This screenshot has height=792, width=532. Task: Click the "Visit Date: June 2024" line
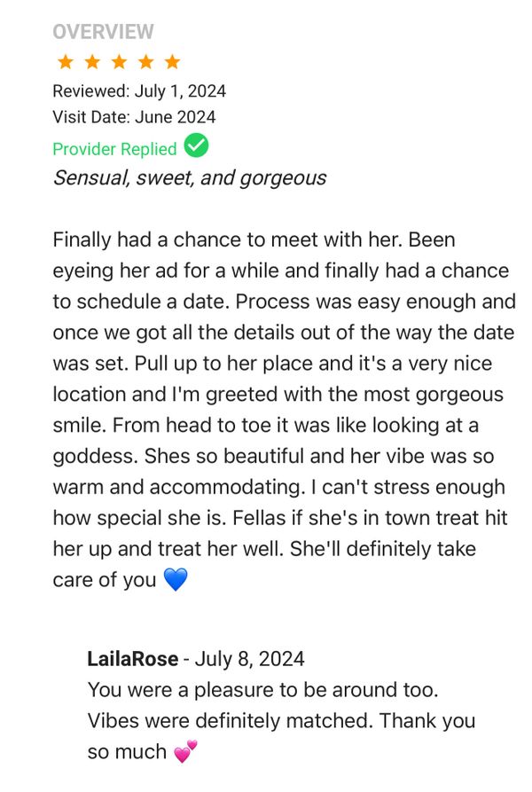134,117
